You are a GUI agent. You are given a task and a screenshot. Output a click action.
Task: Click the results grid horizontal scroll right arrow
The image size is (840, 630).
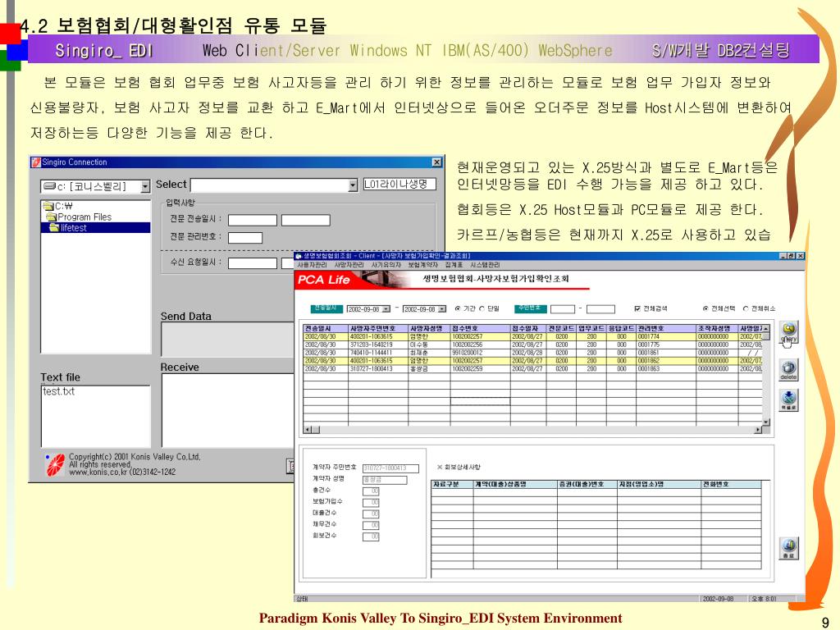click(758, 430)
